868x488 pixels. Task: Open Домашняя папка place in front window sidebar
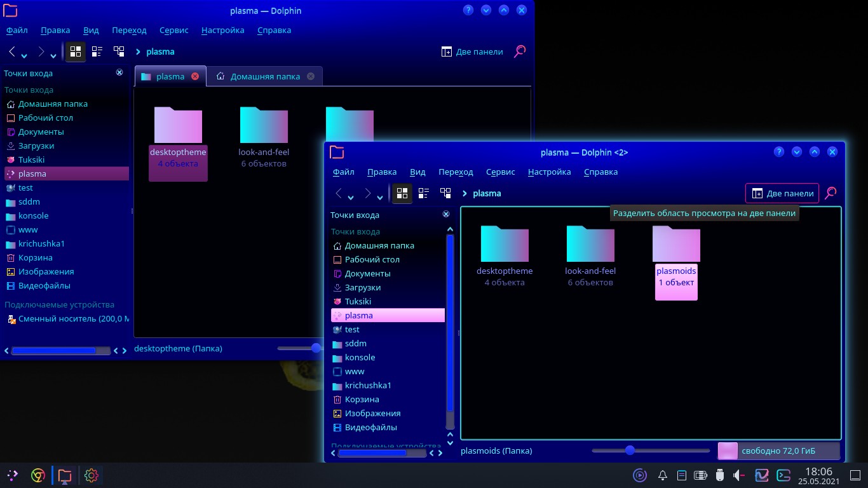pos(388,245)
